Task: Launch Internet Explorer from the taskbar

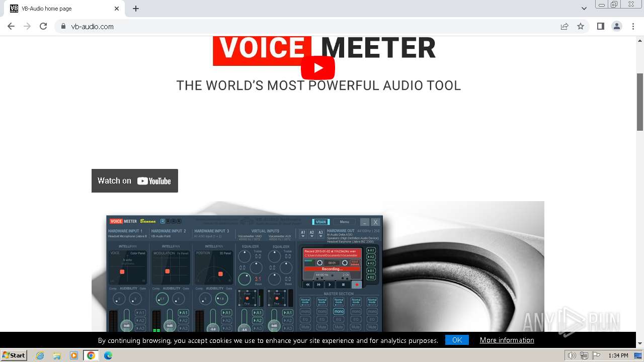Action: pyautogui.click(x=40, y=355)
